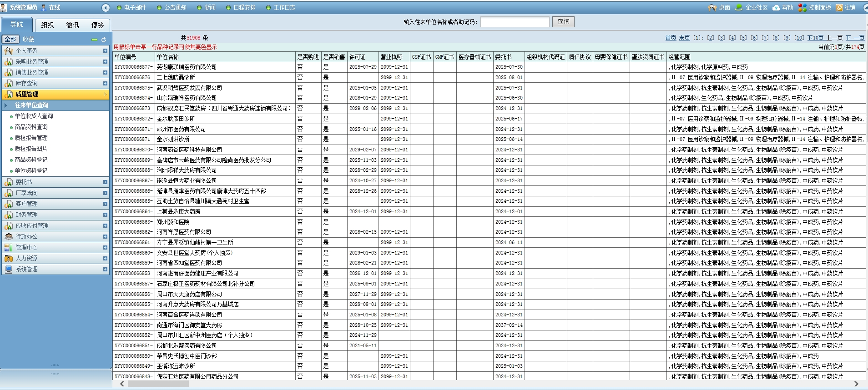
Task: Click the green collapse-all bar icon in sidebar
Action: pyautogui.click(x=94, y=40)
